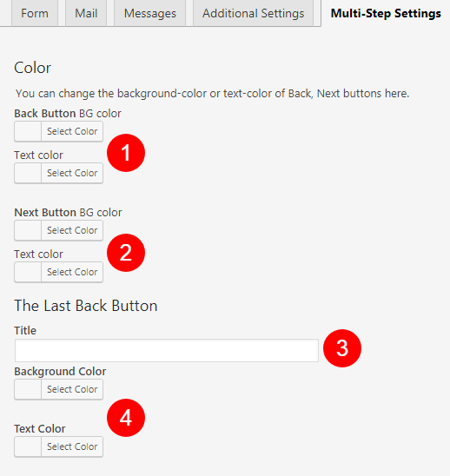
Task: Focus the Last Back Button Title field
Action: tap(167, 350)
